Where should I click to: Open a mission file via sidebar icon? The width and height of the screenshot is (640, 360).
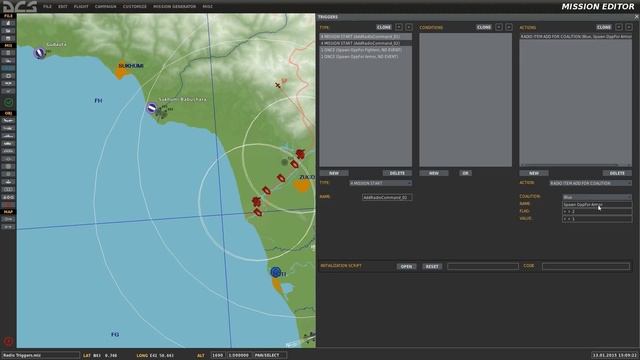point(8,31)
